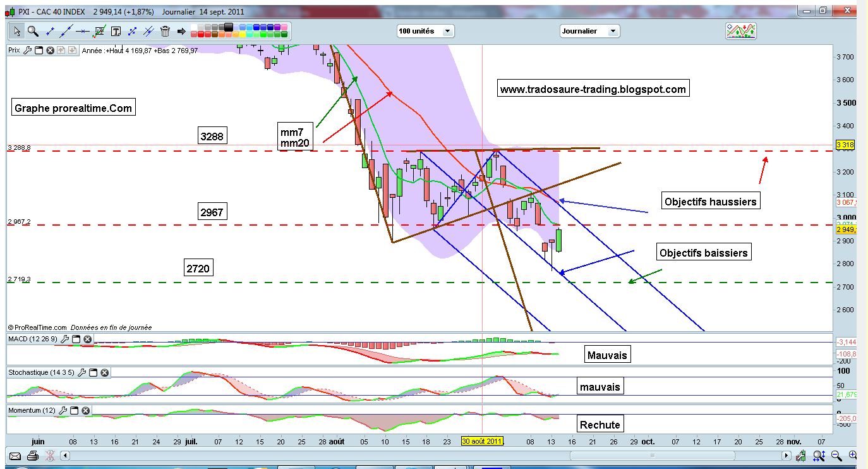This screenshot has height=469, width=868.
Task: Maximize the Stochastique panel
Action: (93, 373)
